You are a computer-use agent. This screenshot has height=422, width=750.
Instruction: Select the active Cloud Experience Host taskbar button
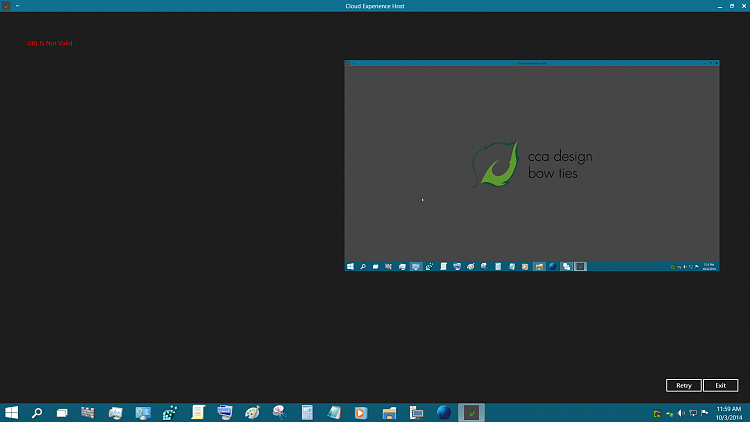click(x=471, y=412)
